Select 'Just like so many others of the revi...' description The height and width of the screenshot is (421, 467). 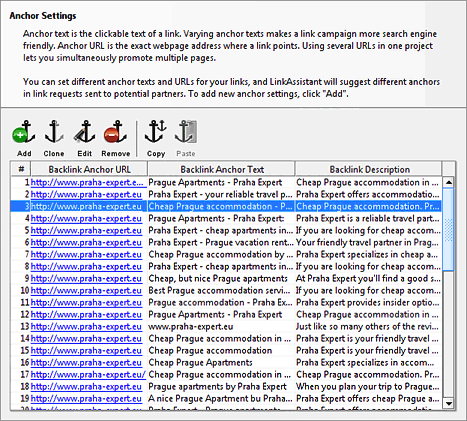tap(367, 326)
